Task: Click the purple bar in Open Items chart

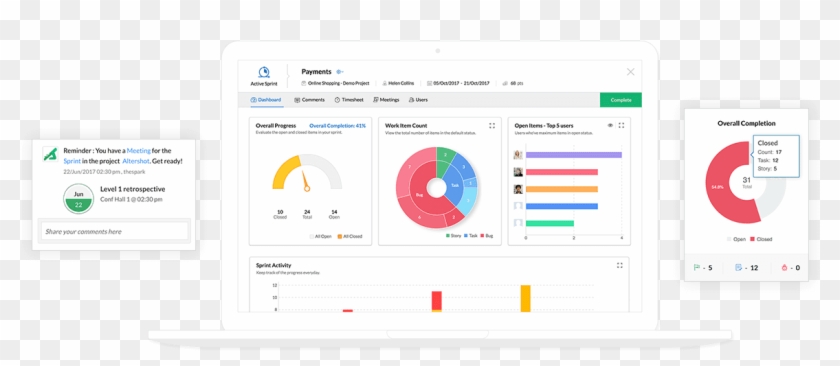Action: pos(574,155)
